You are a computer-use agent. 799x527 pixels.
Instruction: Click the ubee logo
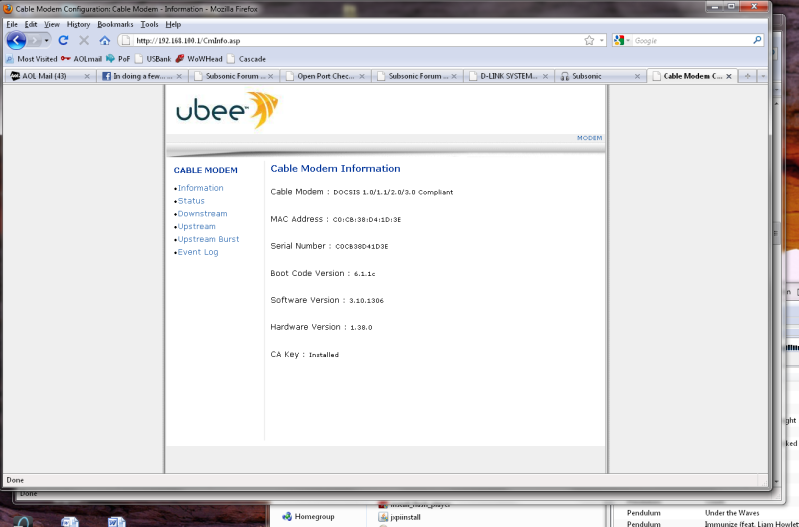coord(227,110)
